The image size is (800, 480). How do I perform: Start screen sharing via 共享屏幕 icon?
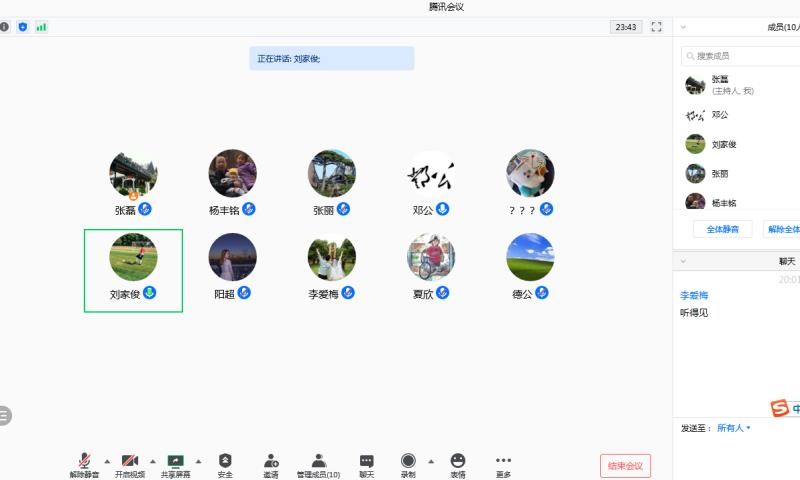tap(175, 464)
